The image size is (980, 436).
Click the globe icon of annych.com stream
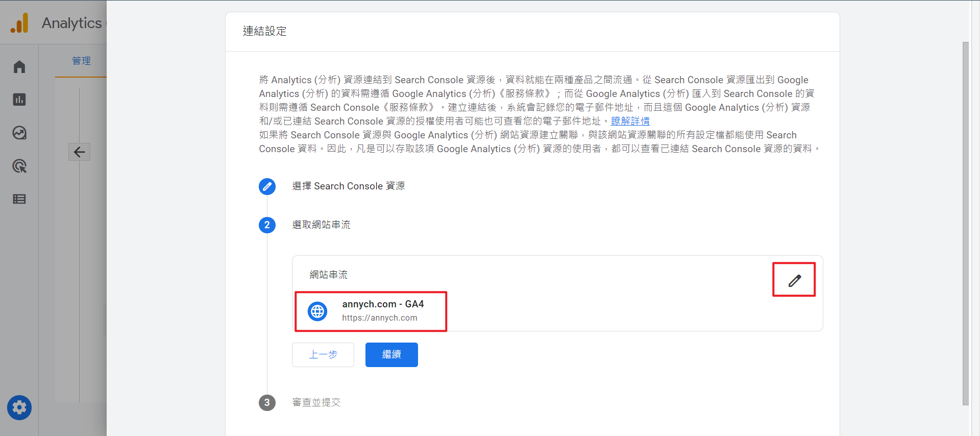click(317, 311)
